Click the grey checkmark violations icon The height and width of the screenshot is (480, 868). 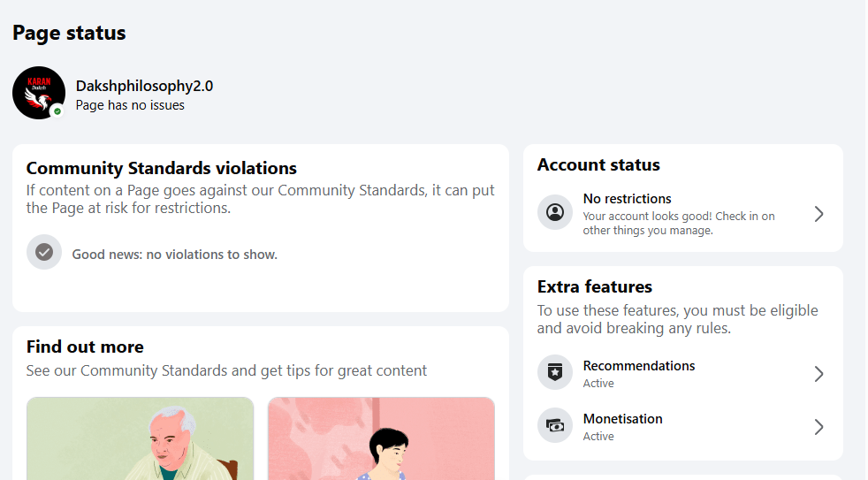click(44, 253)
